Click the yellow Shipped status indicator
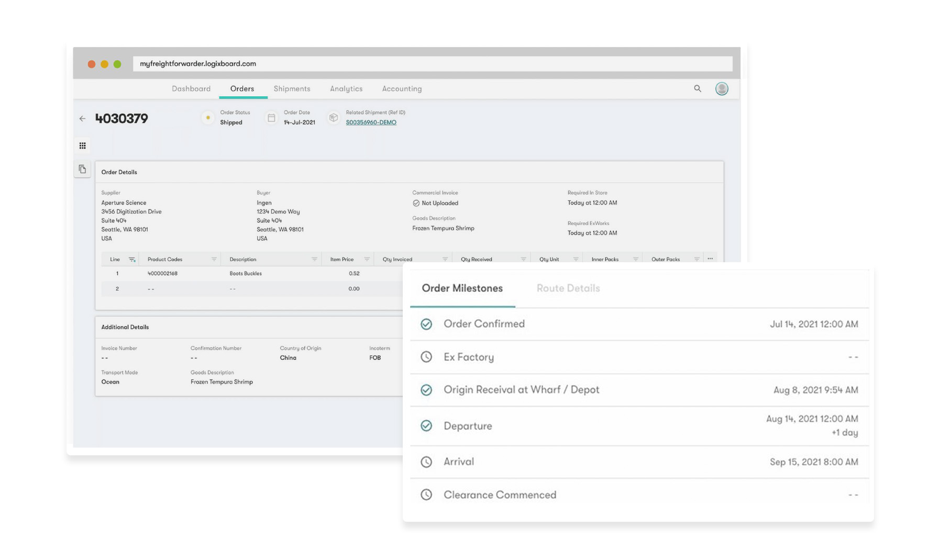950x560 pixels. pos(208,118)
